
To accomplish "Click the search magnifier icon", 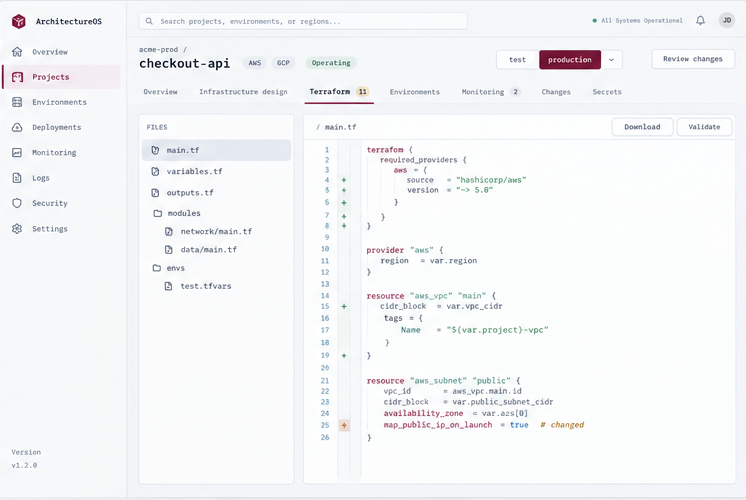I will coord(149,21).
